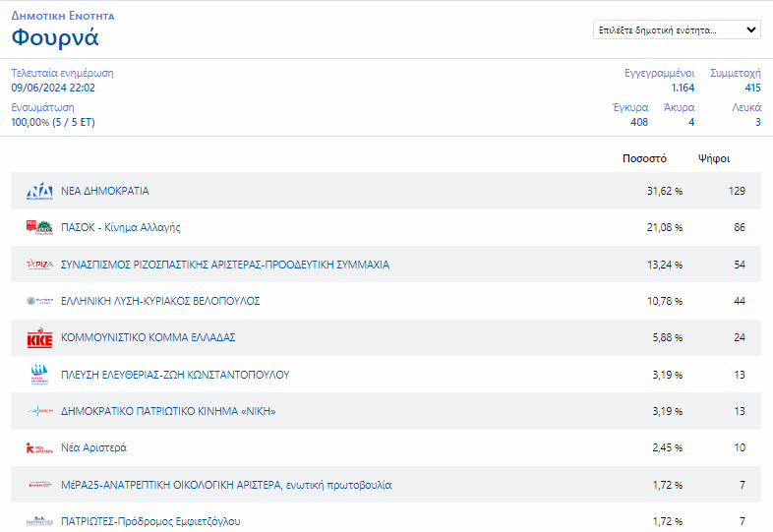Click the ΝΙΚΗ party logo
Image resolution: width=773 pixels, height=532 pixels.
click(39, 411)
